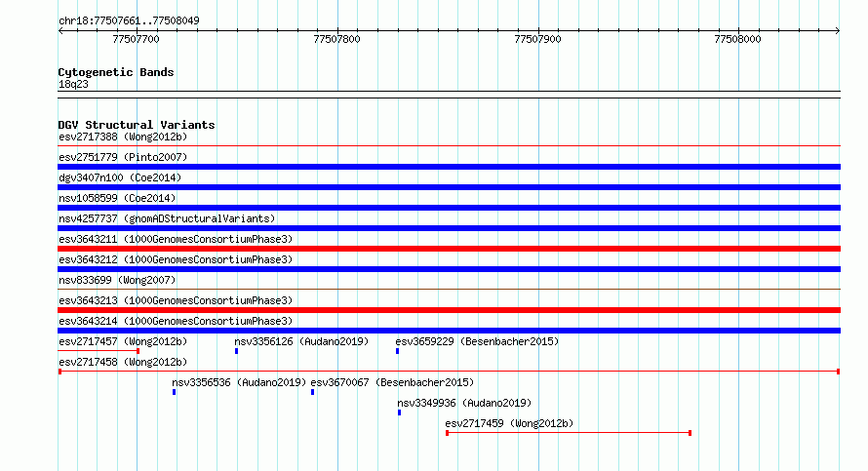The height and width of the screenshot is (471, 868).
Task: Click ruler position 77507900
Action: pyautogui.click(x=537, y=39)
